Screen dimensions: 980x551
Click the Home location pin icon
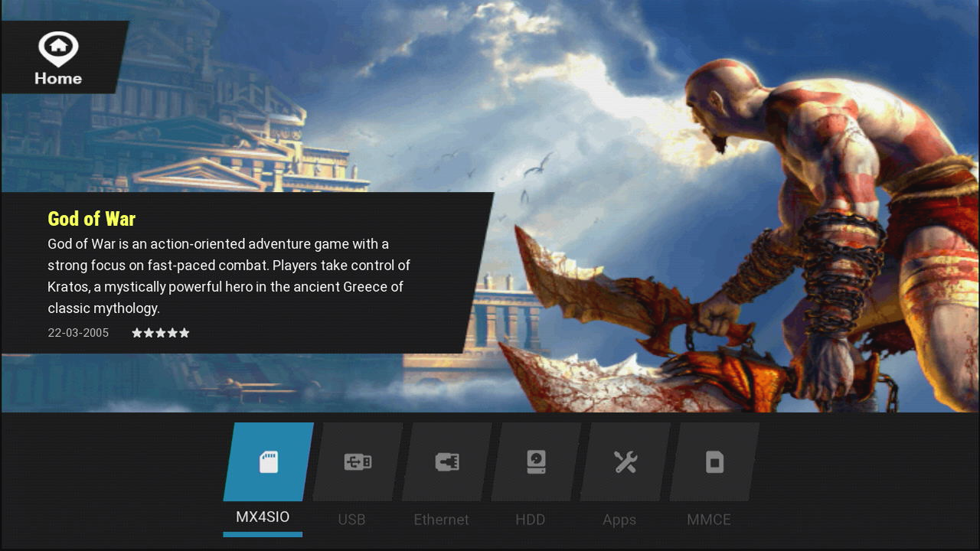pos(58,49)
